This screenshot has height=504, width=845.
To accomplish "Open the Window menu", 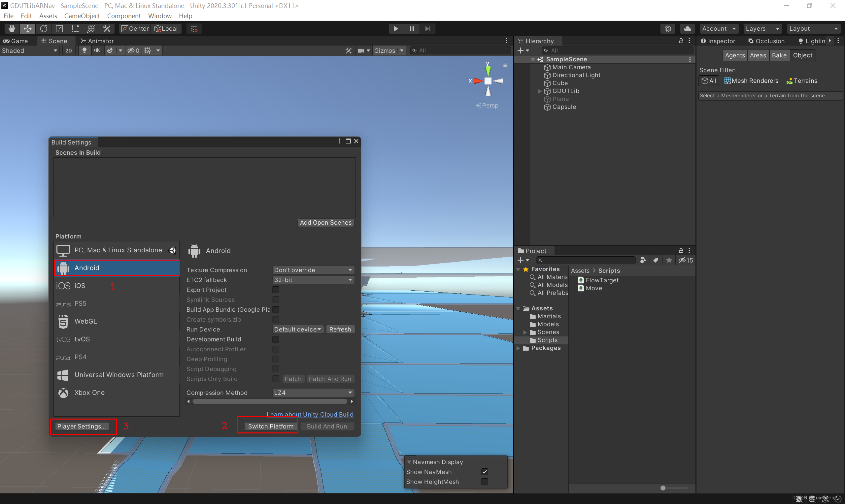I will tap(160, 16).
